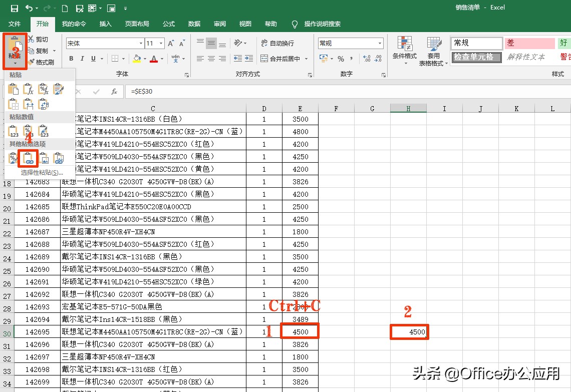Choose the Paste Link option
571x392 pixels.
[29, 158]
